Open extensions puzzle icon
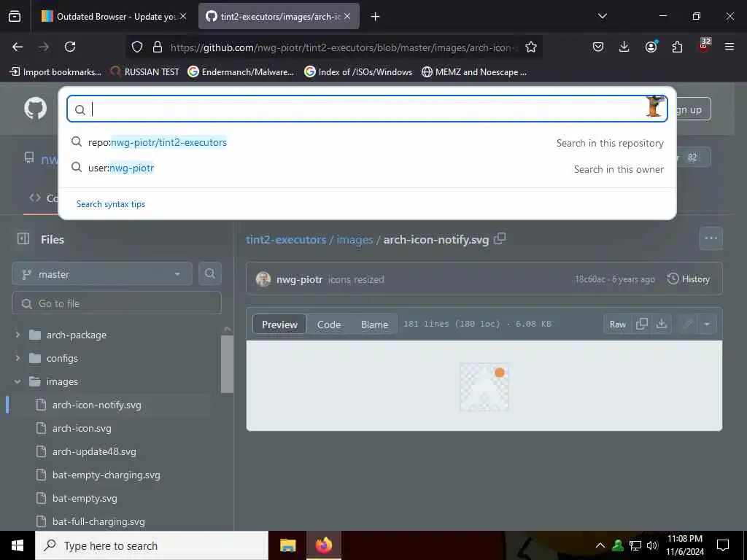The height and width of the screenshot is (560, 747). pyautogui.click(x=677, y=47)
